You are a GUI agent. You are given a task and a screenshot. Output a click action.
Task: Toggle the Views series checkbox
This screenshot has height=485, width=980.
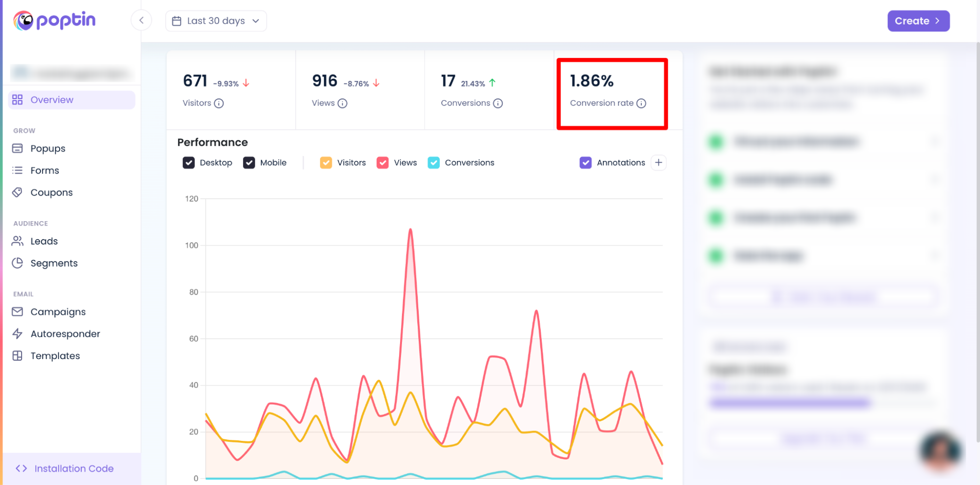click(x=383, y=163)
